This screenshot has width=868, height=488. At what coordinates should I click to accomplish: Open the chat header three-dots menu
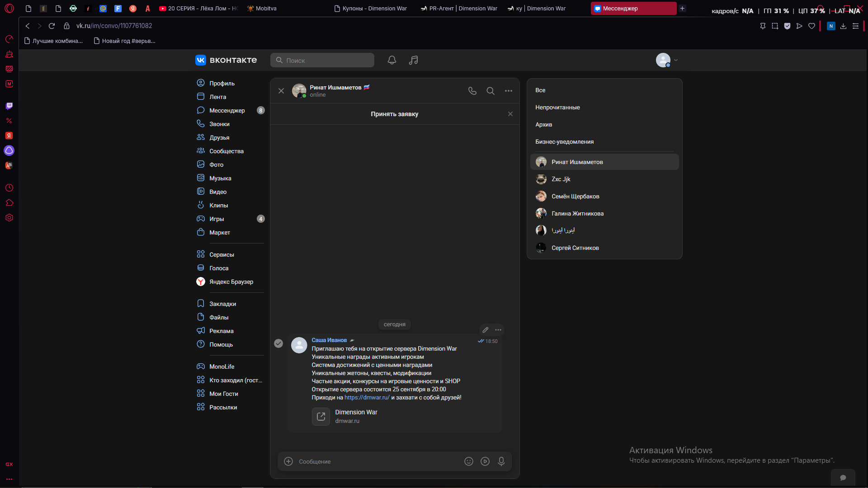click(509, 91)
